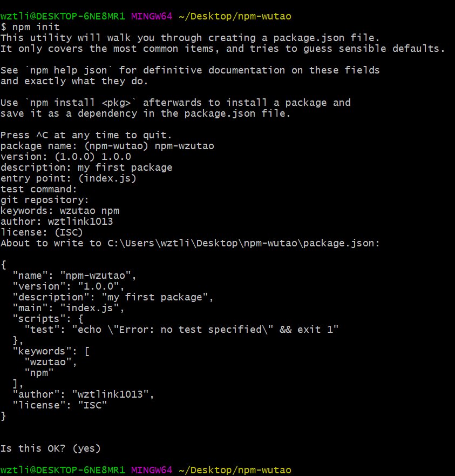Viewport: 455px width, 476px height.
Task: Click the "test" echo error script line
Action: point(181,330)
